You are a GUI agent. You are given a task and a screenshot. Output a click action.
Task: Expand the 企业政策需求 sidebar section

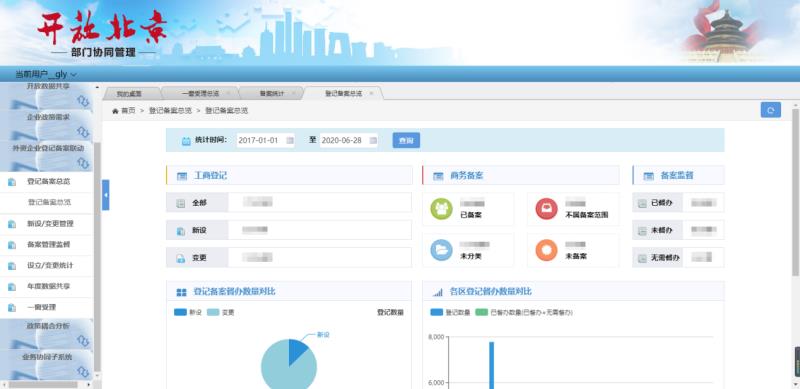[47, 125]
